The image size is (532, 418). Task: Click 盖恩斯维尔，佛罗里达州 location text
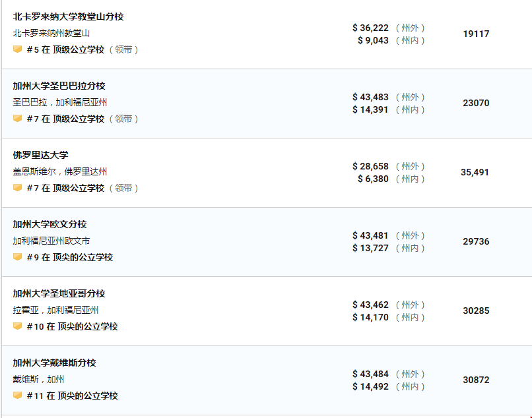click(x=59, y=171)
